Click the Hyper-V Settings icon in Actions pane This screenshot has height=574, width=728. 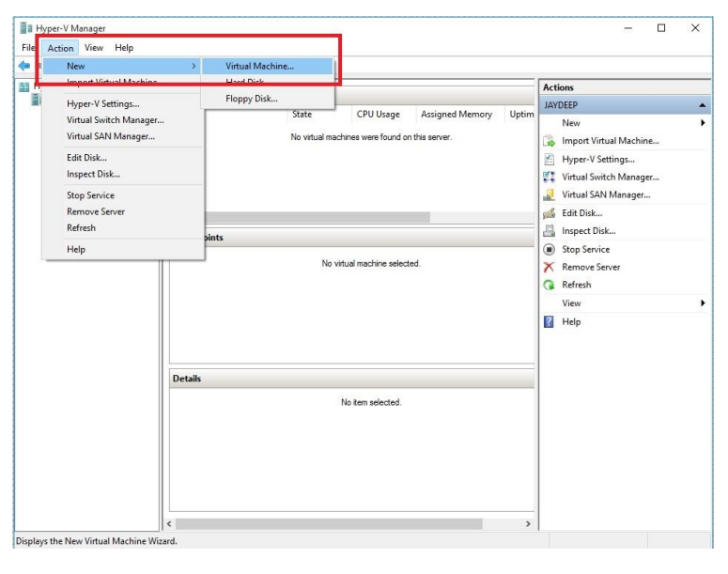(x=550, y=160)
